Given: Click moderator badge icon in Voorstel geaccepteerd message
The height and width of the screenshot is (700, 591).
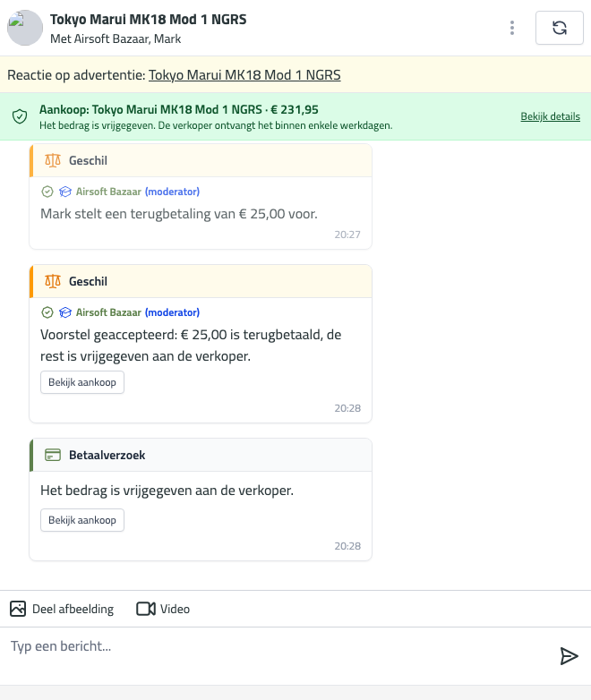Looking at the screenshot, I should 65,312.
